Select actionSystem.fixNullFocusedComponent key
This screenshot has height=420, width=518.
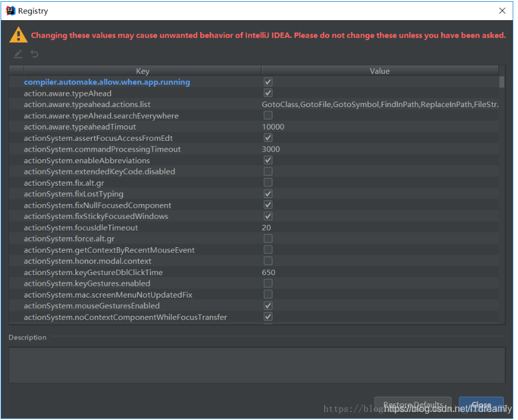[x=98, y=205]
